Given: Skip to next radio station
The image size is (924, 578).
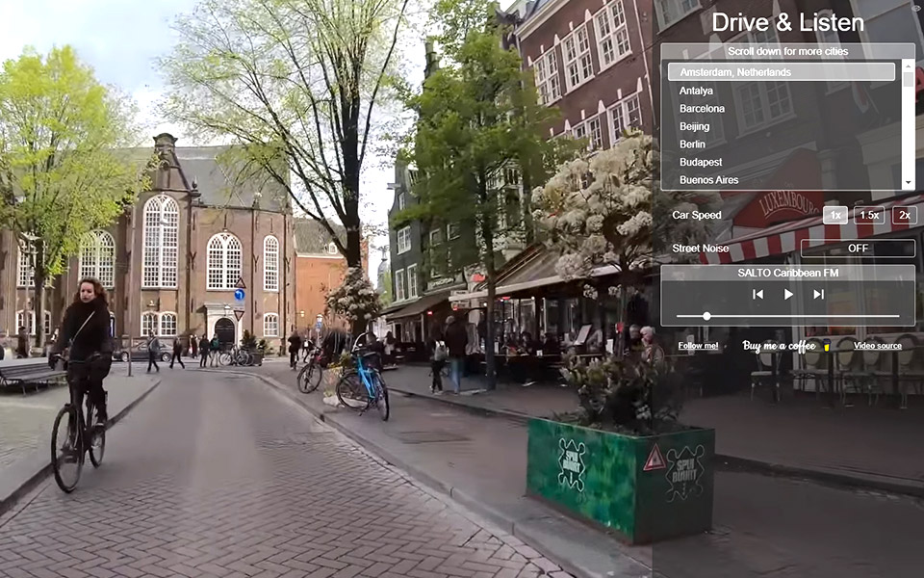Looking at the screenshot, I should (x=819, y=294).
